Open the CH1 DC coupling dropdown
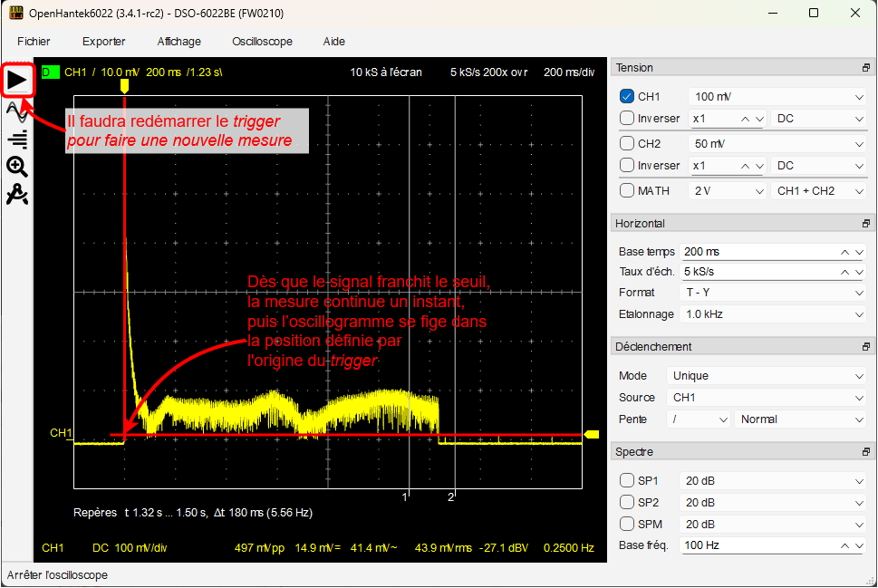 click(818, 119)
